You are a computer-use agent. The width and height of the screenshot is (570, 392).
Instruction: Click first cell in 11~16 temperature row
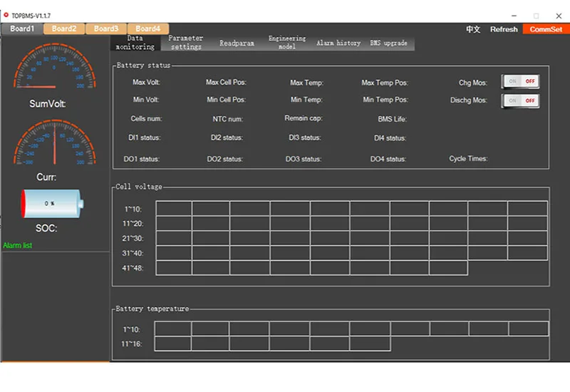172,344
